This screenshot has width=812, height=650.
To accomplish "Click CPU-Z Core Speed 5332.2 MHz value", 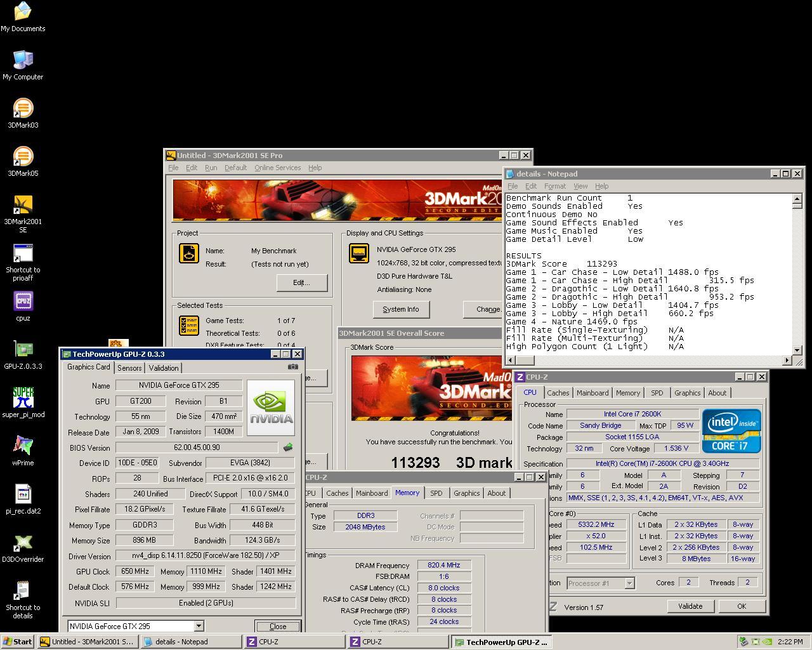I will point(596,524).
